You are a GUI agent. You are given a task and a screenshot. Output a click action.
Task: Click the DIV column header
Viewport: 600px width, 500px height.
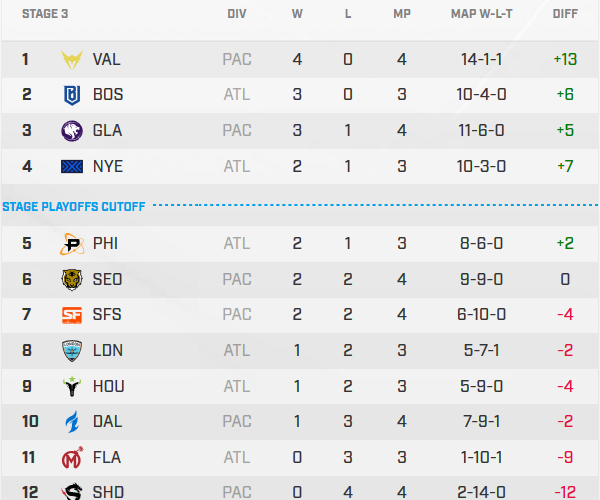click(x=237, y=15)
